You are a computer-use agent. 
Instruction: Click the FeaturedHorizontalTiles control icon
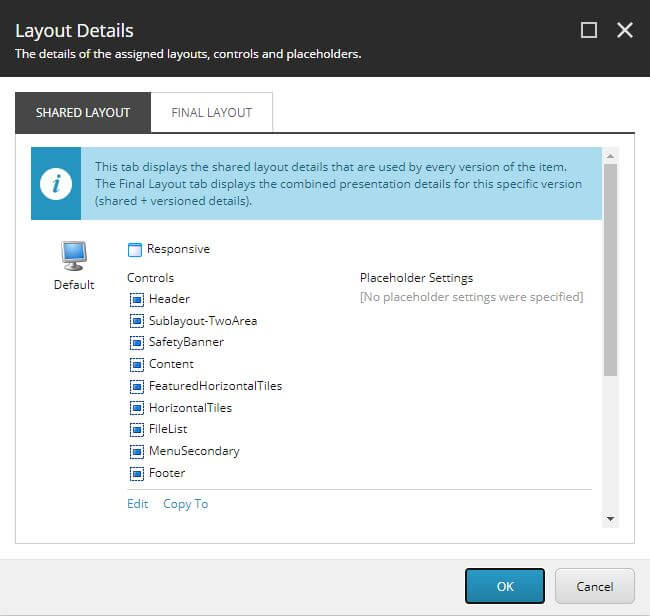tap(137, 386)
